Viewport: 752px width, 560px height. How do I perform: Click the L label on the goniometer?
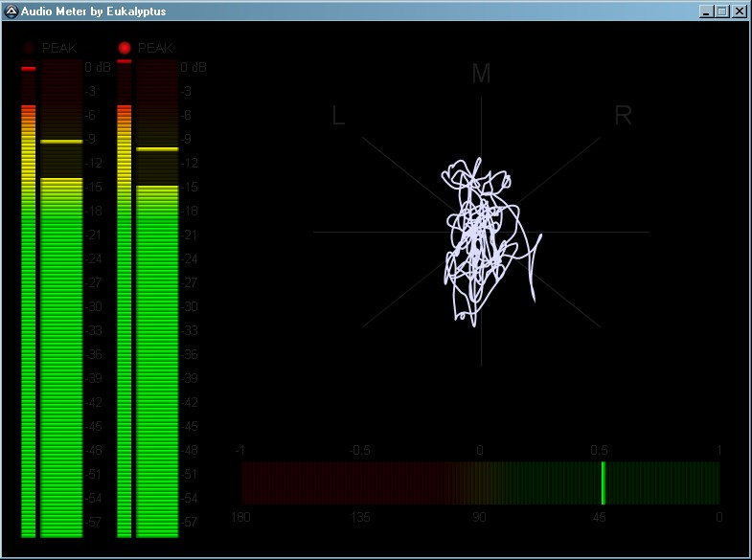(x=338, y=116)
